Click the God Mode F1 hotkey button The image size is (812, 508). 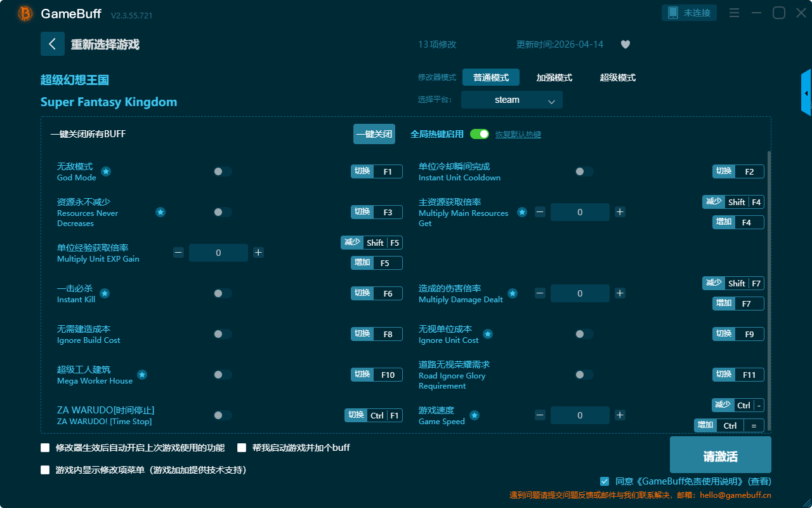377,171
